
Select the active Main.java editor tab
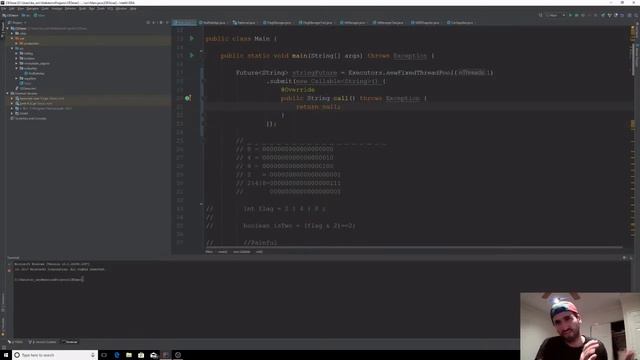click(x=184, y=22)
